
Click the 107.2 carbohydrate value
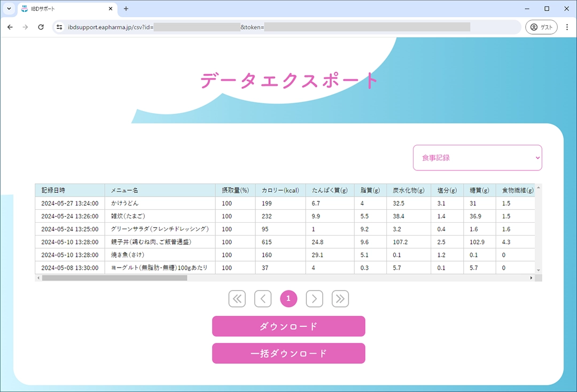tap(400, 242)
